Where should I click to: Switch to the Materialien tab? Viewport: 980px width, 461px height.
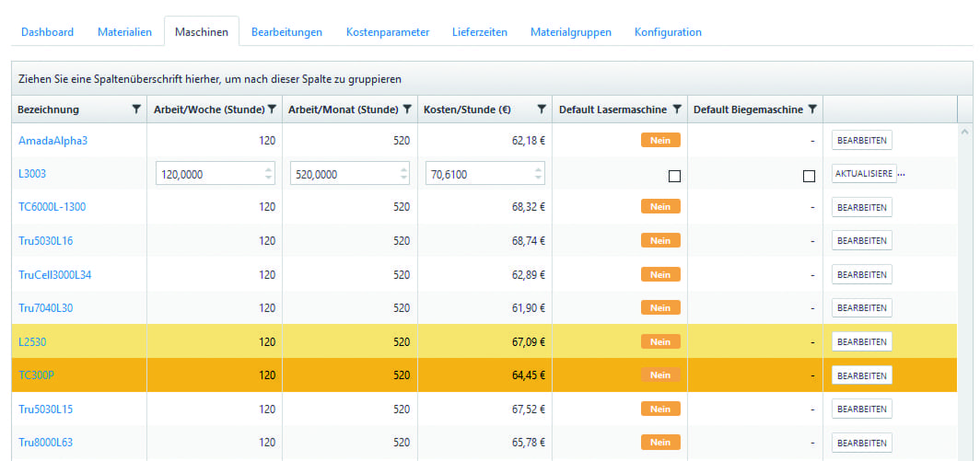(124, 32)
